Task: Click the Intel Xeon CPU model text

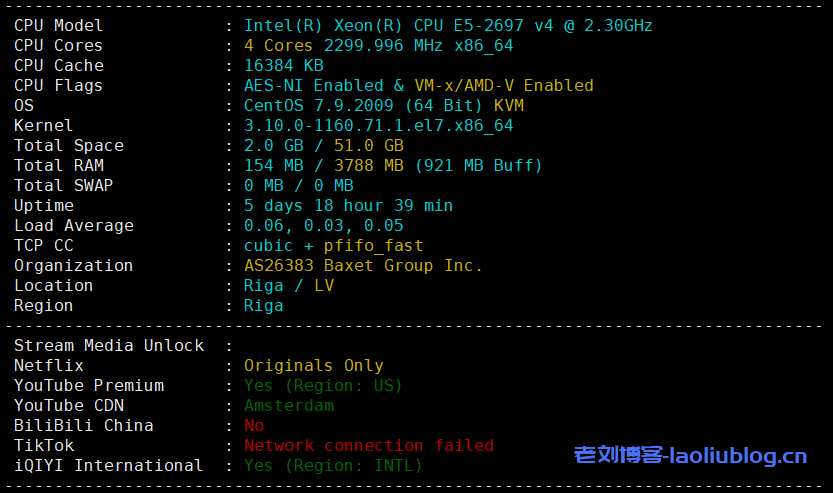Action: 448,26
